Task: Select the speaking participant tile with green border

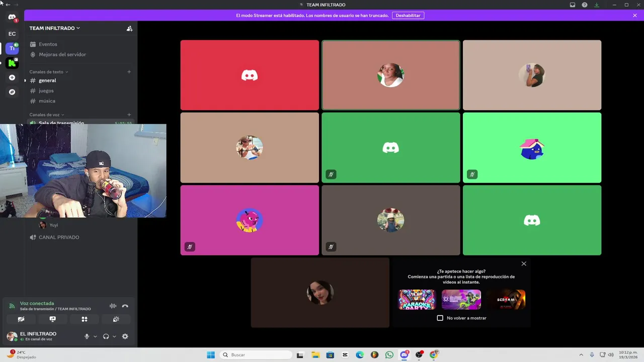Action: (x=391, y=75)
